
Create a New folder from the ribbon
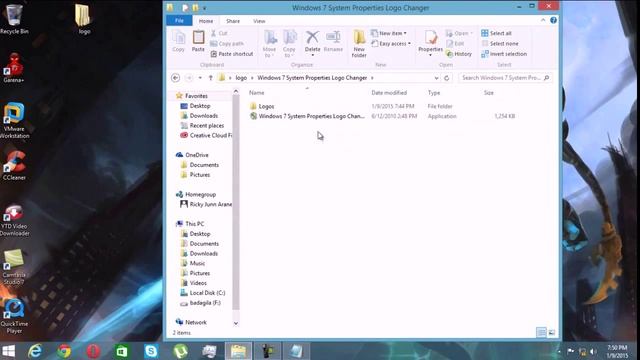click(359, 44)
